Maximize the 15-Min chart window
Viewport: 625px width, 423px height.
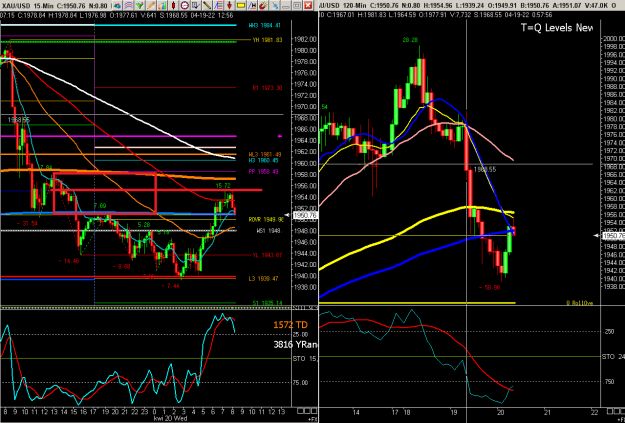pos(297,6)
